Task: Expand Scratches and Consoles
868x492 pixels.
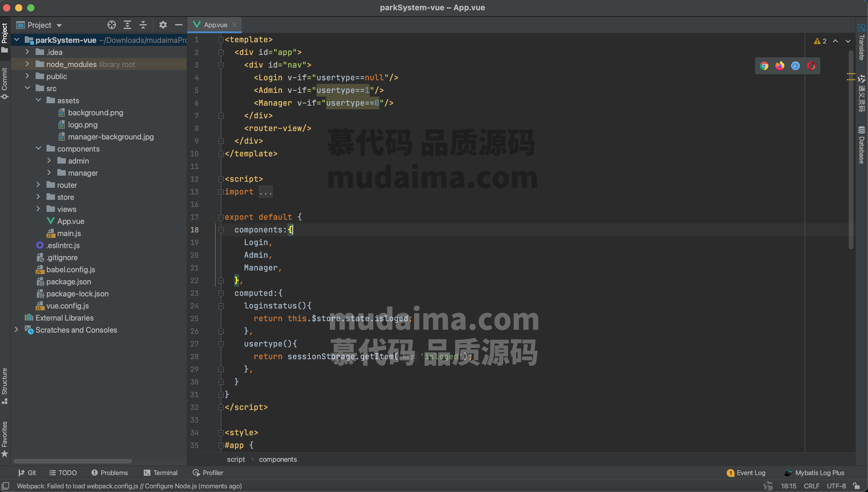Action: (x=16, y=330)
